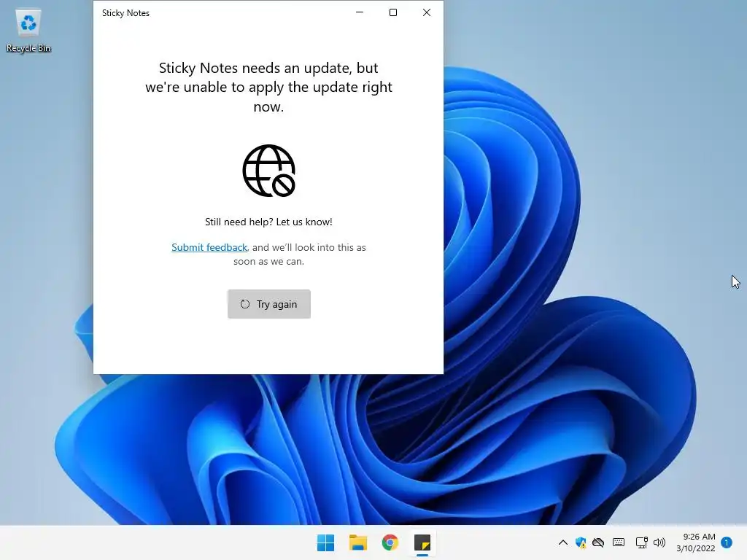This screenshot has height=560, width=747.
Task: Close the Sticky Notes window
Action: 427,12
